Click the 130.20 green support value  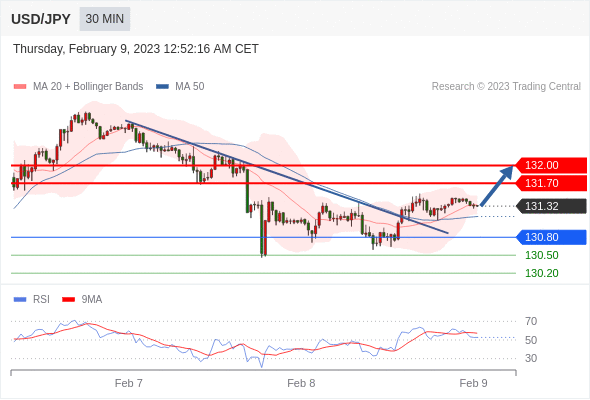point(542,273)
